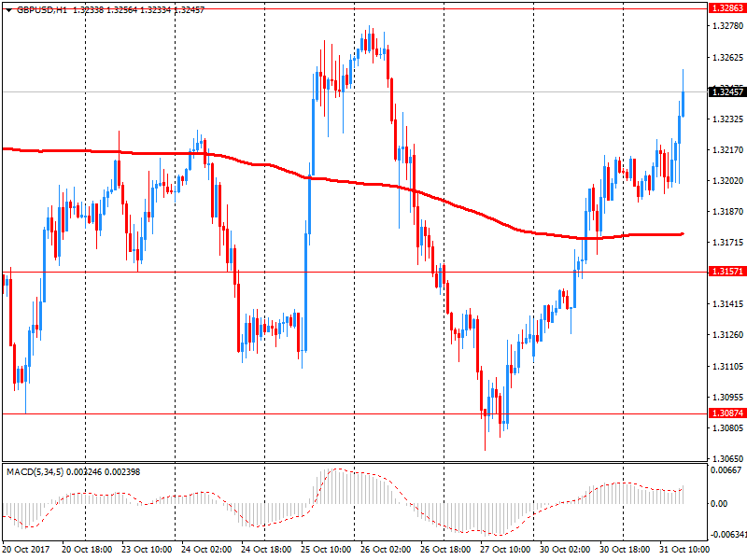Click the red 1.30874 price level tag
Image resolution: width=747 pixels, height=560 pixels.
(727, 413)
